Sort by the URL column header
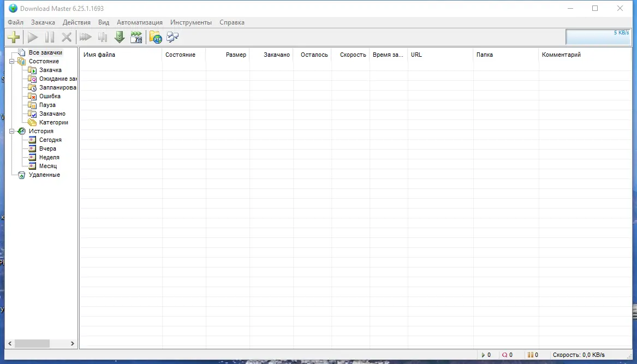 point(440,55)
